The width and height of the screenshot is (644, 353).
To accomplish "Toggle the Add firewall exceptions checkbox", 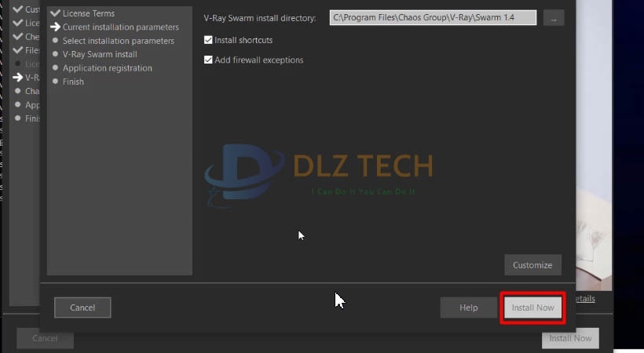I will tap(208, 60).
